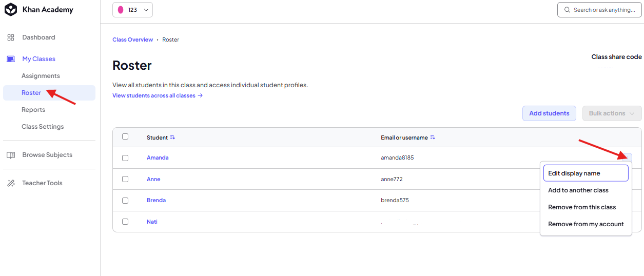644x276 pixels.
Task: Open Anne's student profile
Action: point(153,179)
